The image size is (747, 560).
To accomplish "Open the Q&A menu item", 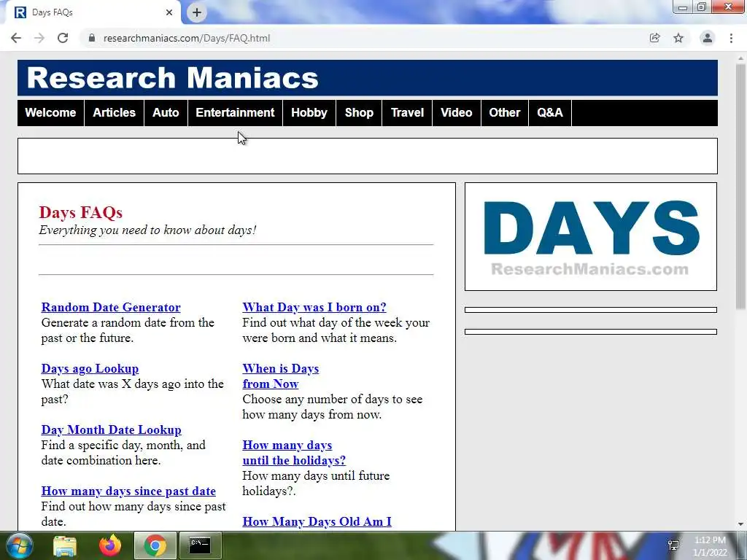I will 550,113.
